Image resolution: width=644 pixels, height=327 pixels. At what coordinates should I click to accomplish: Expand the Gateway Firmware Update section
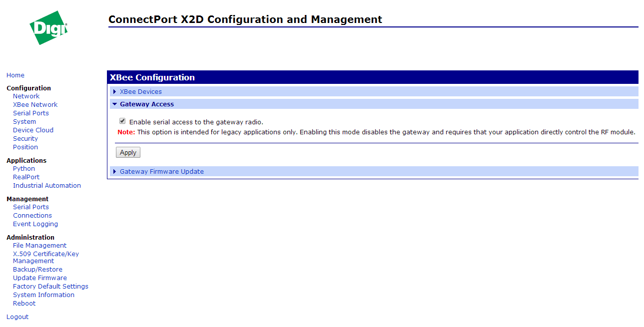161,172
